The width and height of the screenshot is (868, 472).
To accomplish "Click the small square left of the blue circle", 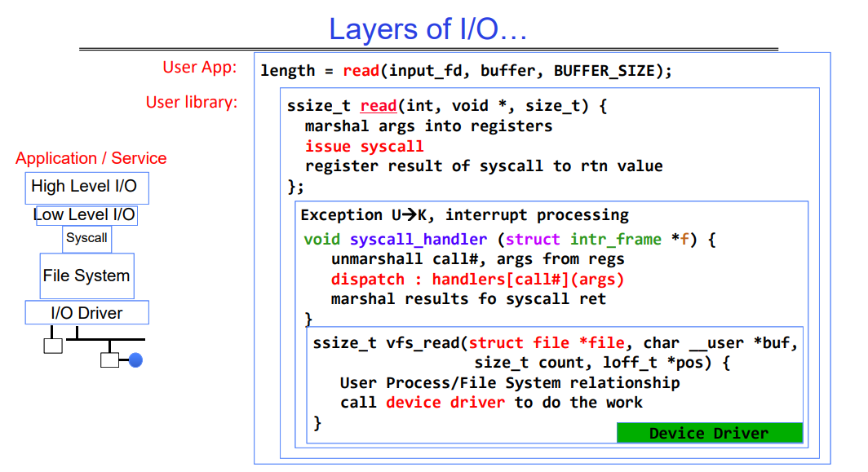I will [109, 360].
